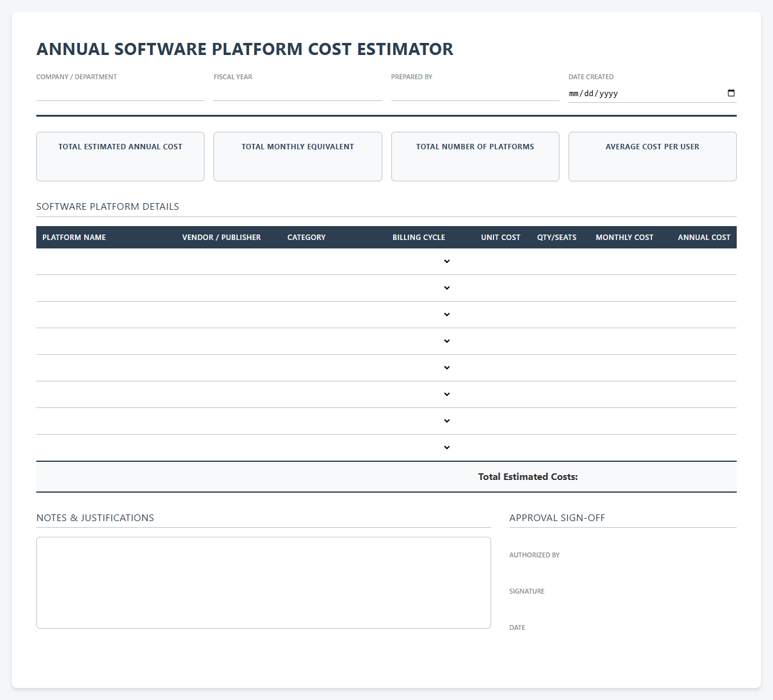Click the Category column header
The image size is (773, 700).
pyautogui.click(x=306, y=238)
